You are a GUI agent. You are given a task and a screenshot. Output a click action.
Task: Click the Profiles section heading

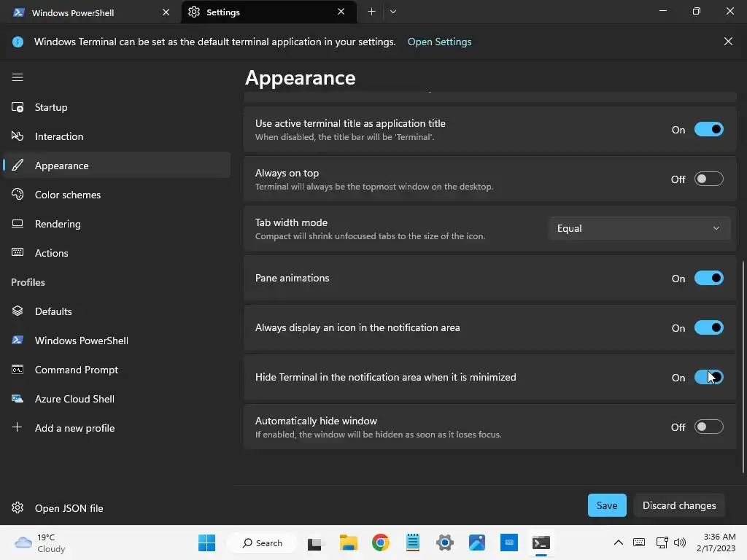28,282
